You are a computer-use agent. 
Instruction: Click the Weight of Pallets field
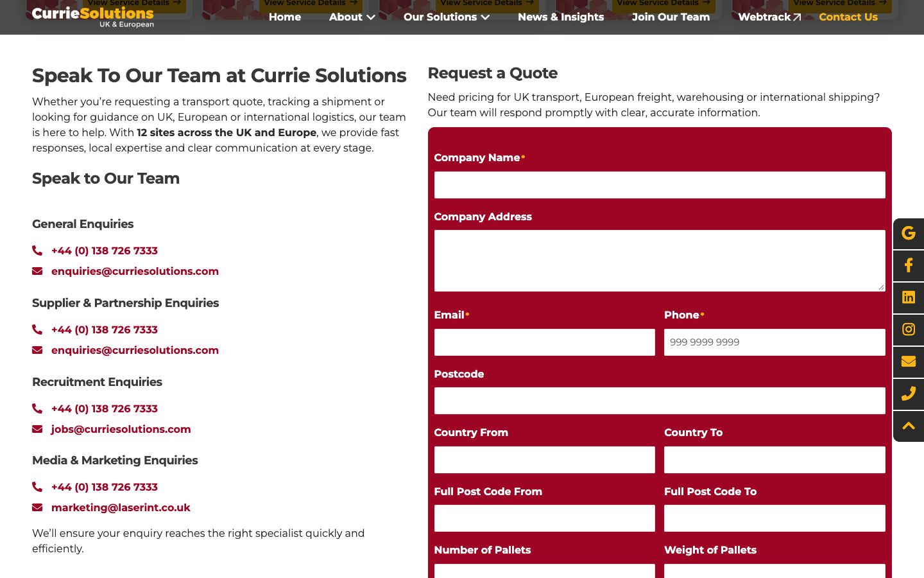pyautogui.click(x=774, y=571)
